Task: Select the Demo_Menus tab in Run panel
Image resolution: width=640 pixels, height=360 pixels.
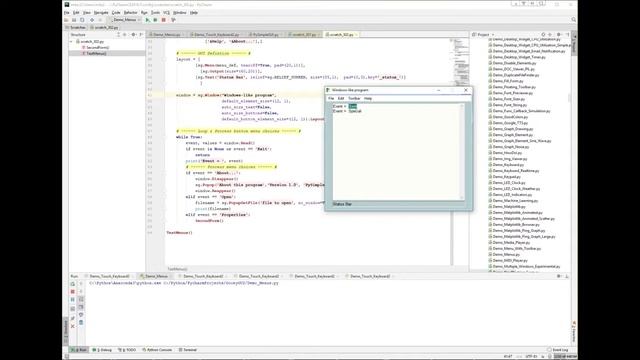Action: pos(156,276)
